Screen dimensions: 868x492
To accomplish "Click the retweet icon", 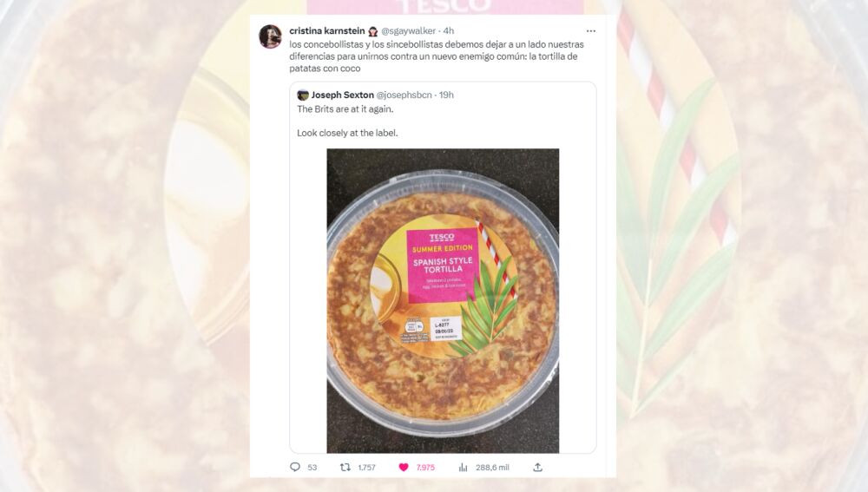I will pos(345,467).
